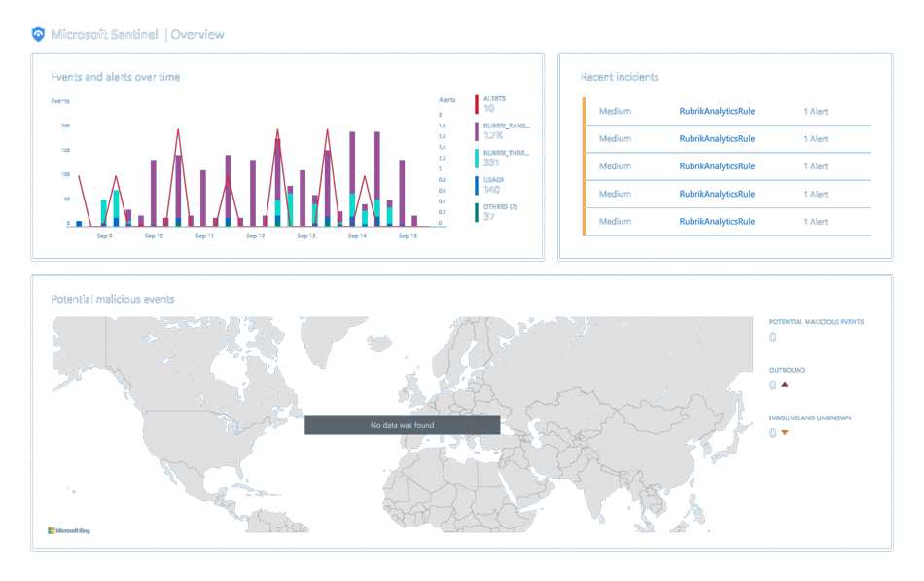The image size is (924, 581).
Task: Click the Microsoft Sentinel title text
Action: click(104, 35)
